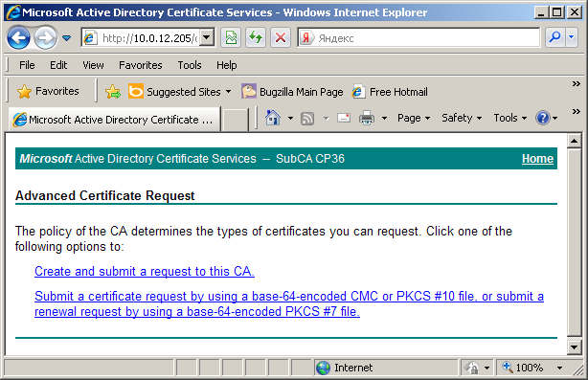Viewport: 588px width, 380px height.
Task: Expand the Print dropdown arrow
Action: pos(384,119)
